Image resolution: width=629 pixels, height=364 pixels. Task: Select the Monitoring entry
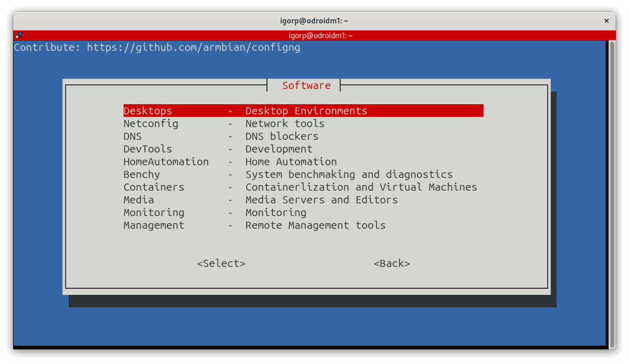click(154, 212)
